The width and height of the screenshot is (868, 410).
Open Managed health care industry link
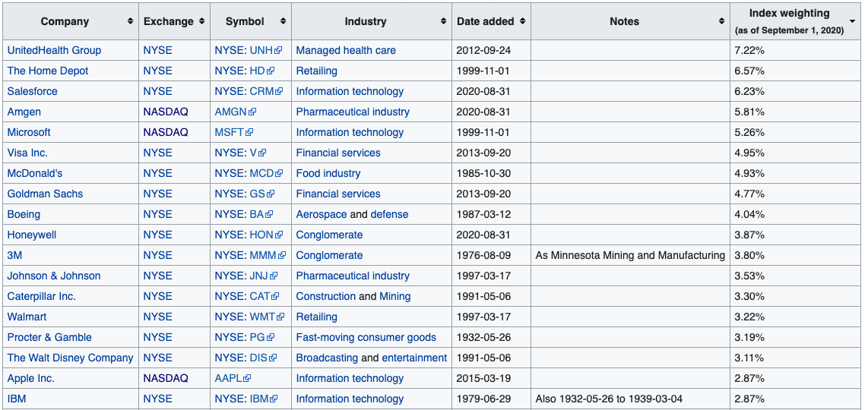(x=346, y=50)
